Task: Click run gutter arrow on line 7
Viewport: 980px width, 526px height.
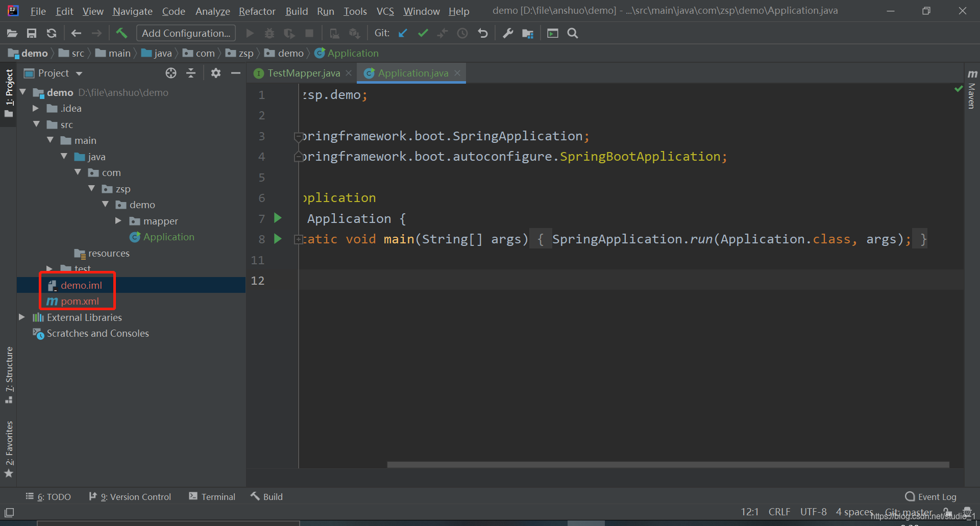Action: point(278,218)
